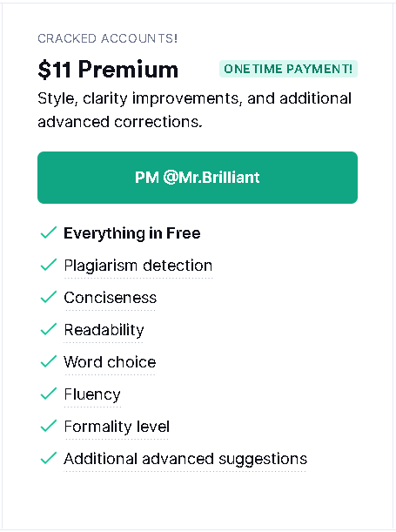Click the checkmark icon next to Fluency
Screen dimensions: 396x532
click(x=48, y=394)
